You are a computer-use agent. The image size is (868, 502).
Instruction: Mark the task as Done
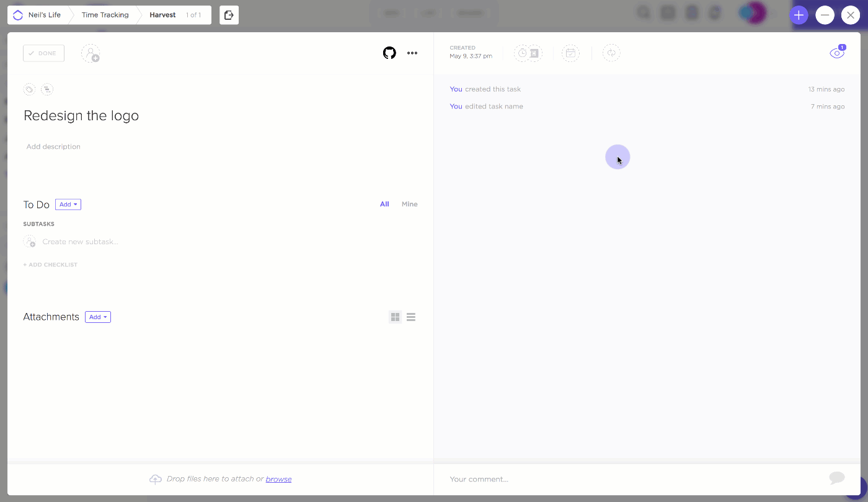(x=43, y=53)
